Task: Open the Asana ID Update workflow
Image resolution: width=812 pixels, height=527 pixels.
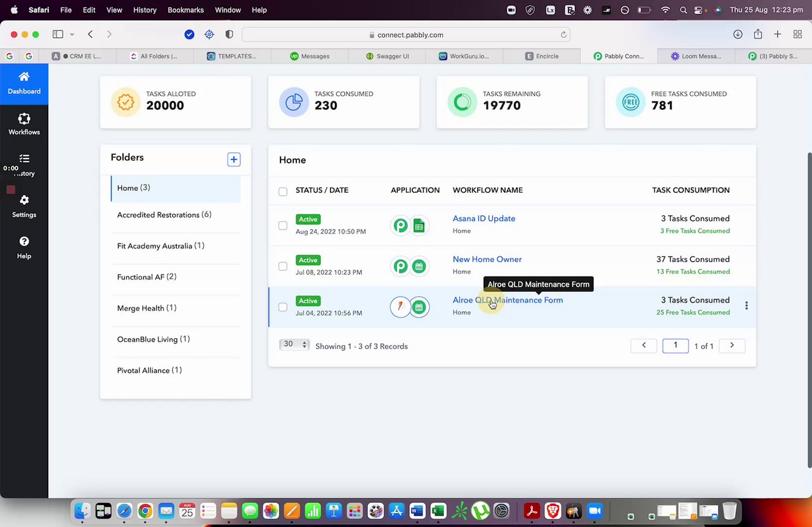Action: pos(483,219)
